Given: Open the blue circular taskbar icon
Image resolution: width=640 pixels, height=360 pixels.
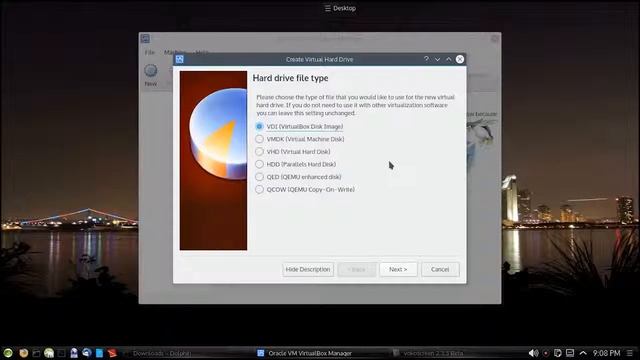Looking at the screenshot, I should (87, 353).
